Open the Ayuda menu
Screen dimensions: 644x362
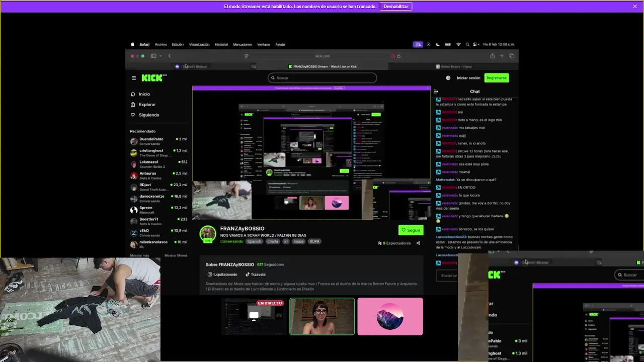click(280, 44)
